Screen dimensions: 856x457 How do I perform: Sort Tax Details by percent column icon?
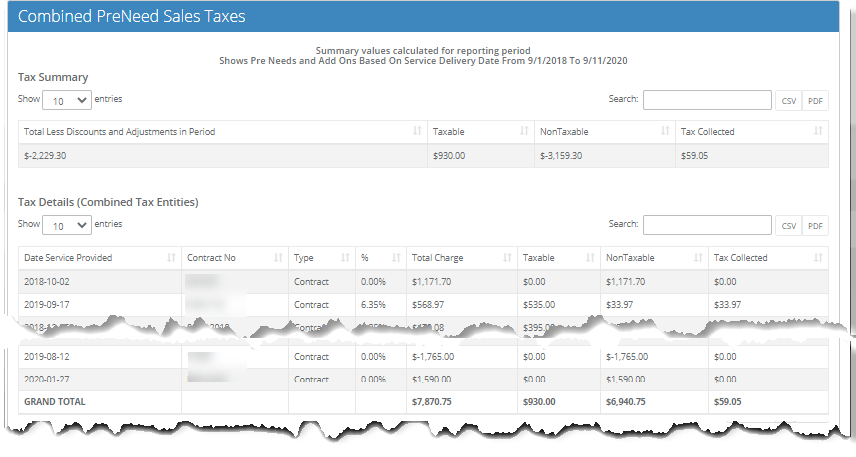[x=396, y=258]
